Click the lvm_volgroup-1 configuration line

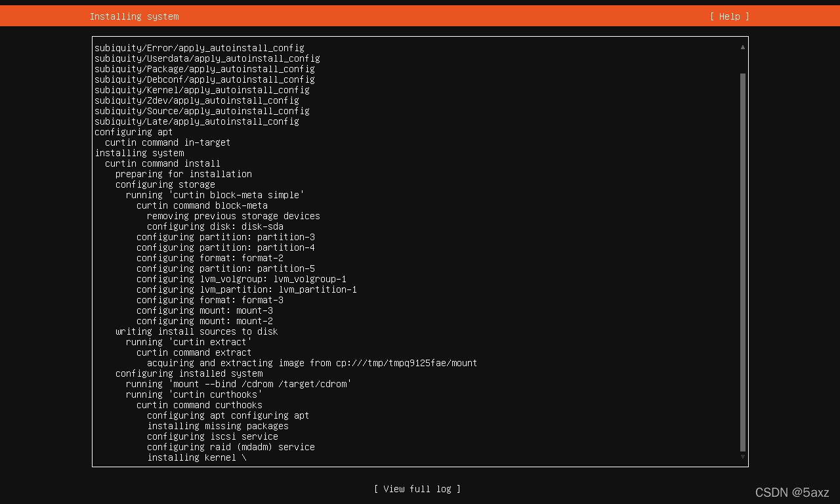point(241,279)
